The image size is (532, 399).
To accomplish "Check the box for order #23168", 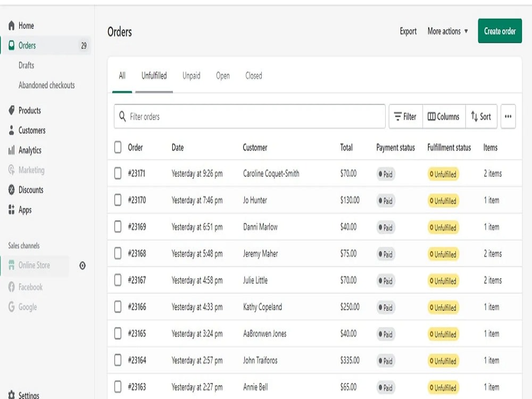I will [x=118, y=253].
